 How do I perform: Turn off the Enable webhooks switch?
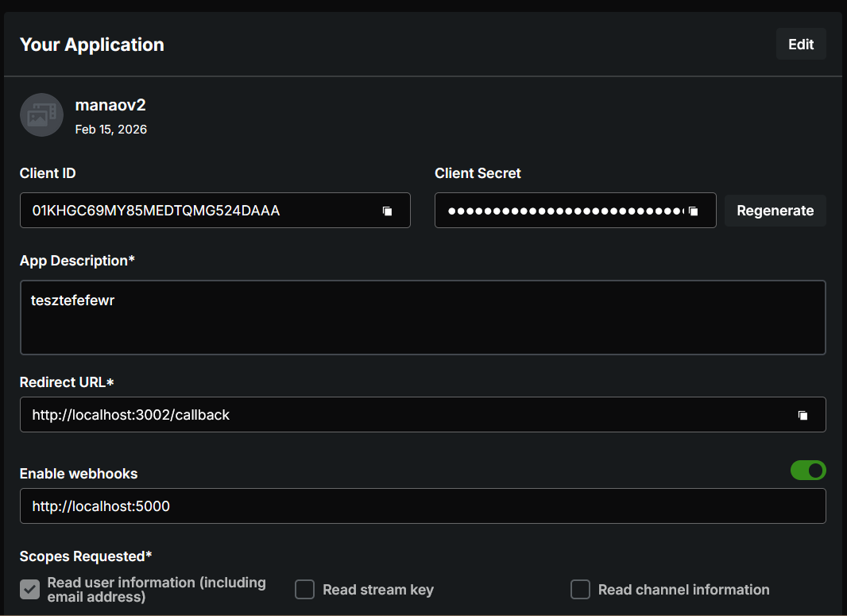[x=808, y=471]
